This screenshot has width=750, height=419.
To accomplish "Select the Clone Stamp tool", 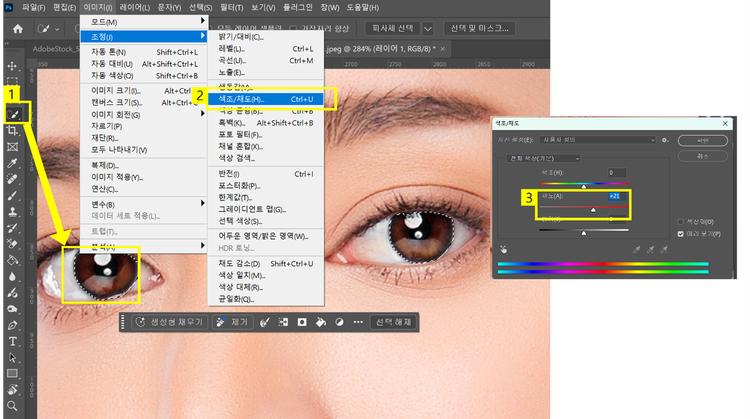I will click(12, 212).
